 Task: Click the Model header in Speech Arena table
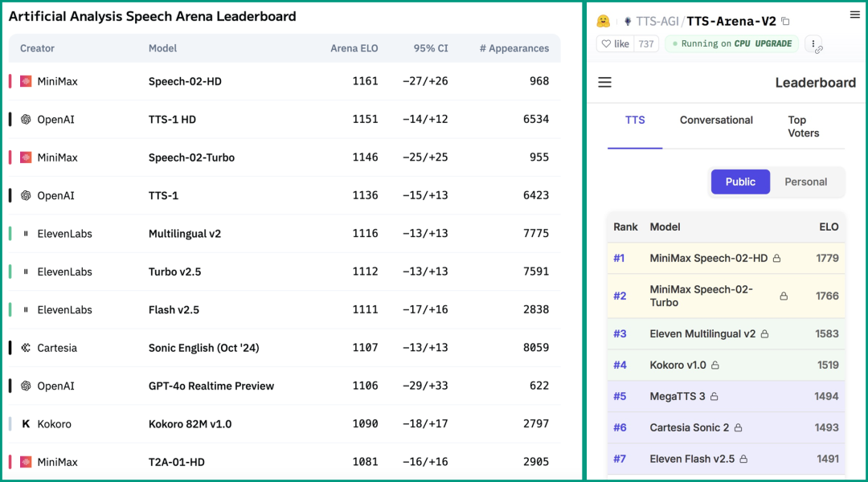[162, 49]
